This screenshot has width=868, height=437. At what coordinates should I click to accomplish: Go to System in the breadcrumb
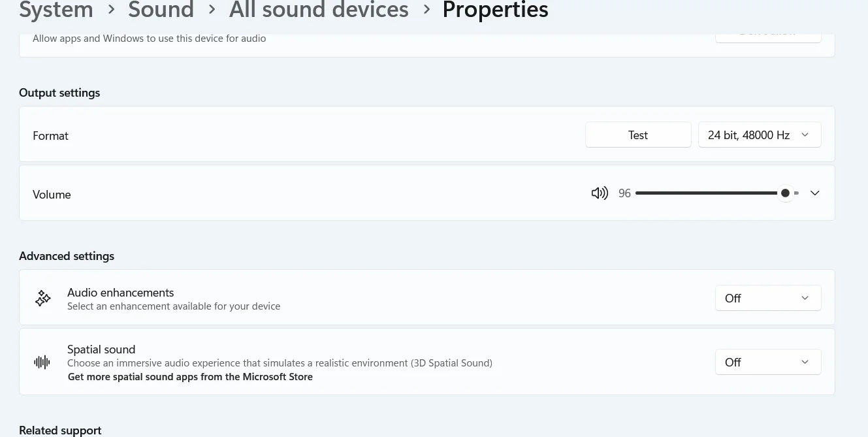point(56,10)
